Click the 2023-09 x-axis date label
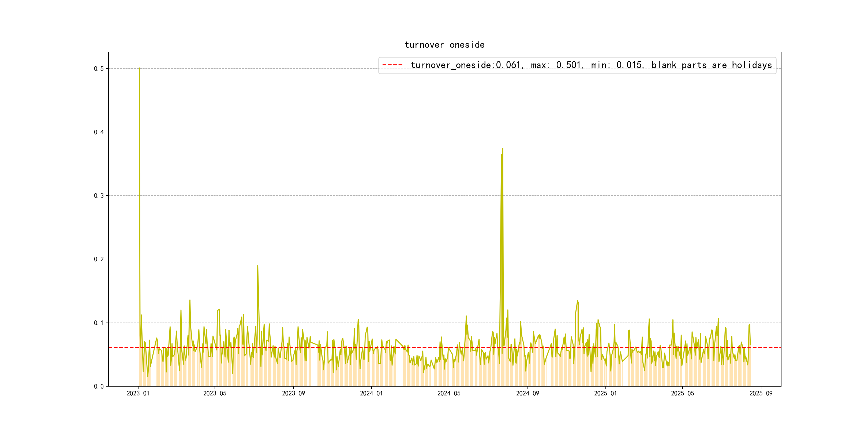The height and width of the screenshot is (434, 868). (x=294, y=394)
